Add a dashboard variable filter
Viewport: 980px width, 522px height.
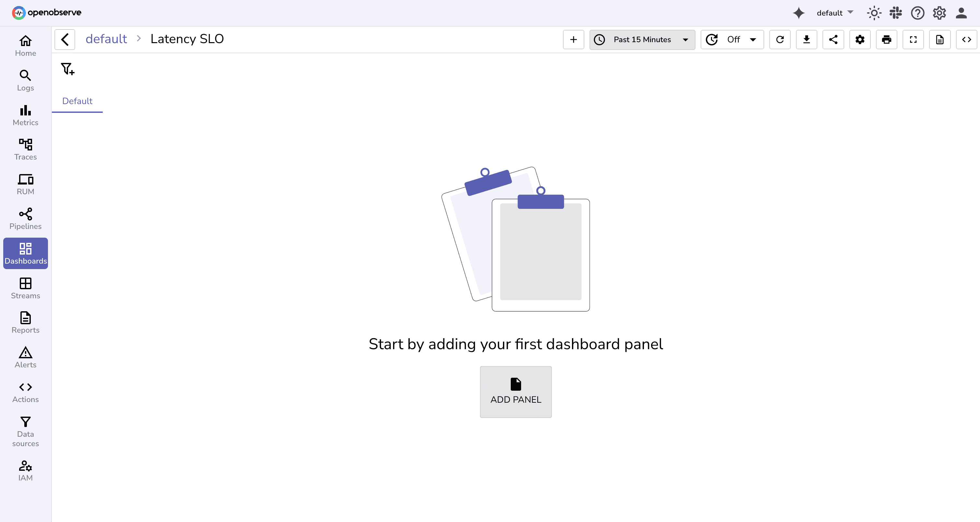click(x=67, y=68)
